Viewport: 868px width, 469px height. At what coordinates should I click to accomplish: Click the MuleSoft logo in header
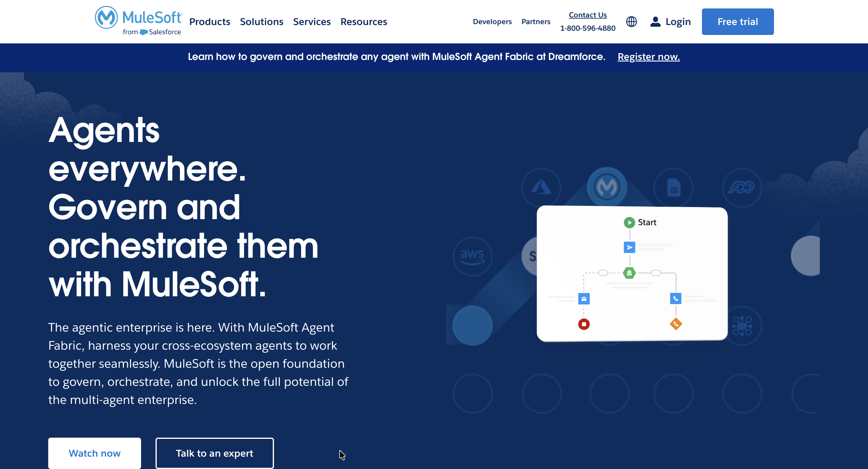pyautogui.click(x=139, y=21)
